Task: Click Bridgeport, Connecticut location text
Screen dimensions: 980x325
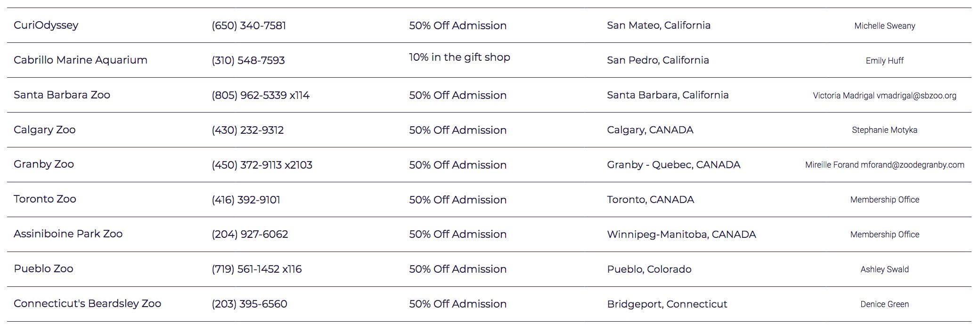Action: point(667,304)
